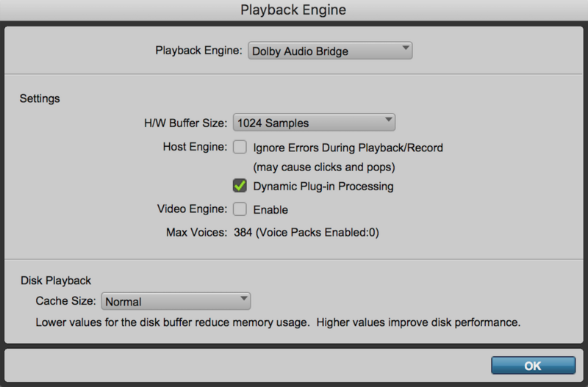588x387 pixels.
Task: Click the "Dynamic Plug-in Processing" label text
Action: [323, 187]
